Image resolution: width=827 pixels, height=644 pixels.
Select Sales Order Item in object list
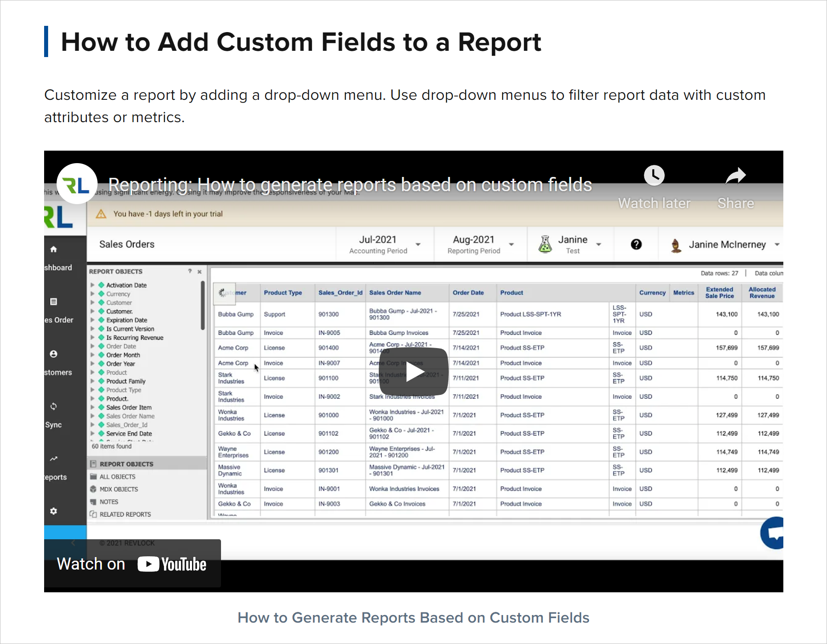click(x=129, y=407)
